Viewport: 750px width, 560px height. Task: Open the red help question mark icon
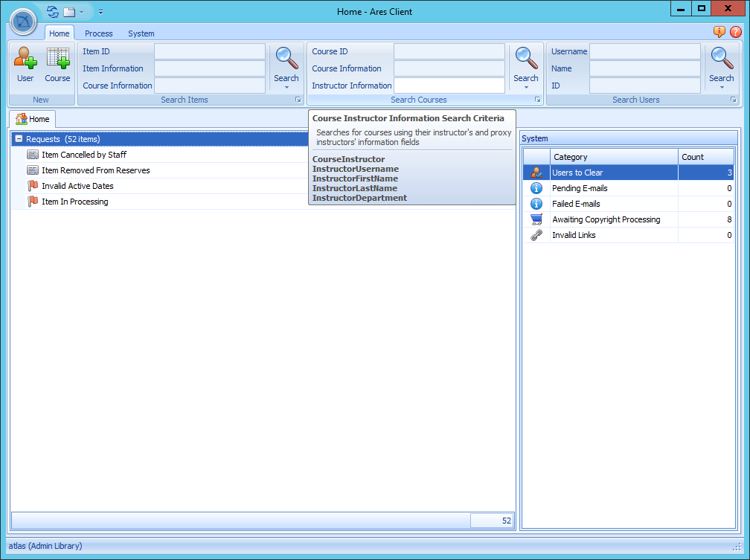pos(736,32)
